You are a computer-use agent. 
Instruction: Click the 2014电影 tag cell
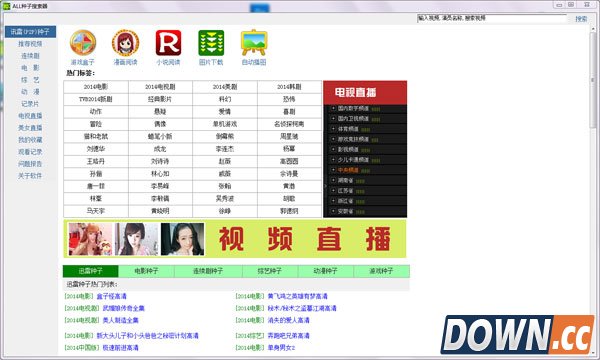coord(96,87)
